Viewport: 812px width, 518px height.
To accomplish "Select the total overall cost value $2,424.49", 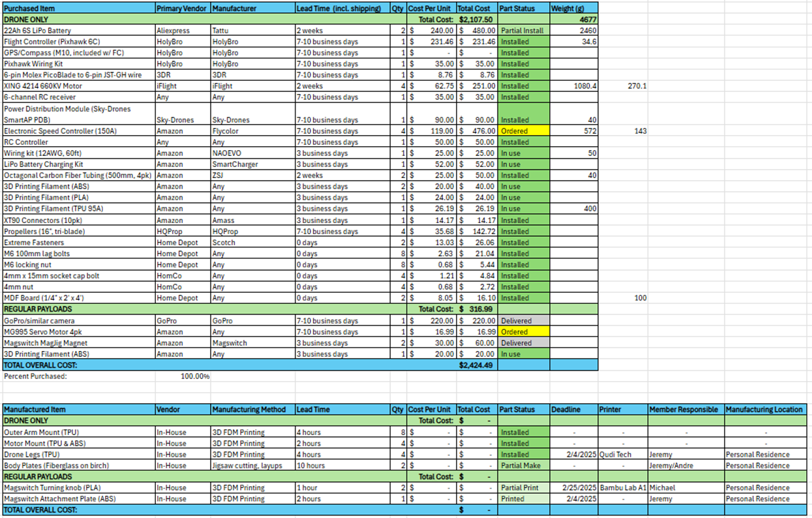I will point(476,365).
